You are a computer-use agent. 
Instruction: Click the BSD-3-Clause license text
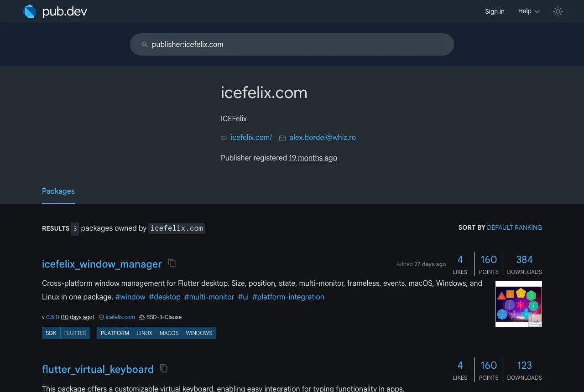pos(164,317)
